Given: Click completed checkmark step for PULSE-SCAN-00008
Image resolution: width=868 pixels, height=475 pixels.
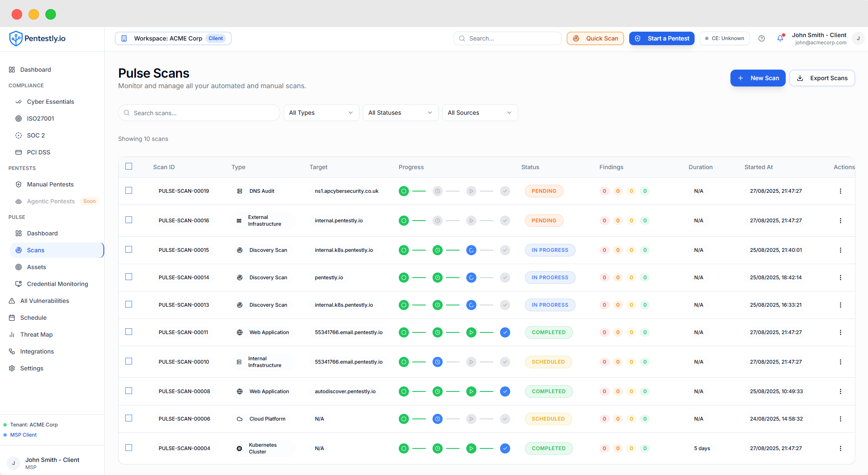Looking at the screenshot, I should tap(505, 391).
